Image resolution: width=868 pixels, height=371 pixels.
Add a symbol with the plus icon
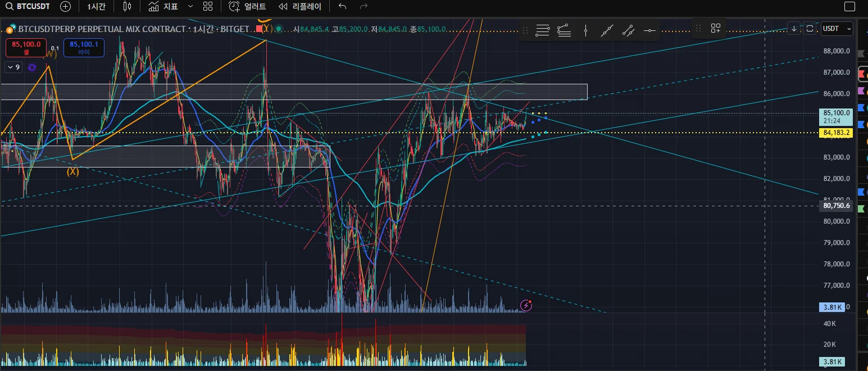coord(66,7)
